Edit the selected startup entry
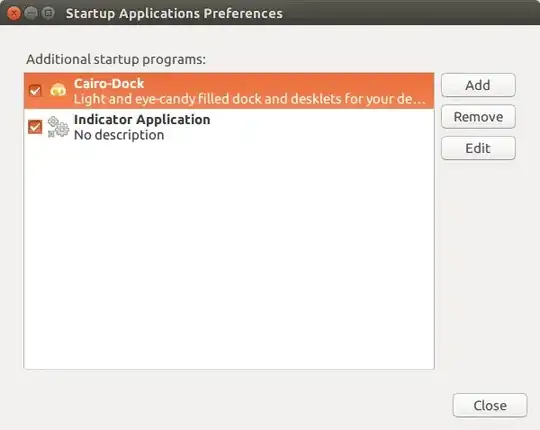 click(x=478, y=148)
